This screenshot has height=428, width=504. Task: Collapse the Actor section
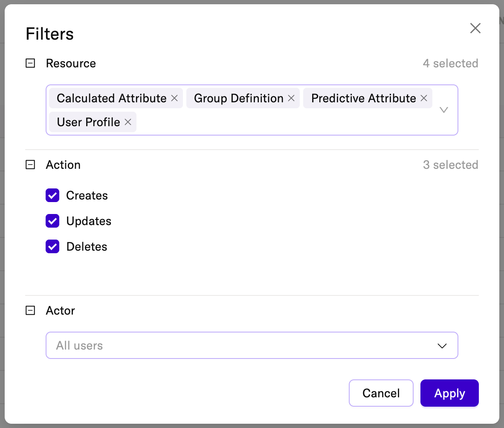30,311
